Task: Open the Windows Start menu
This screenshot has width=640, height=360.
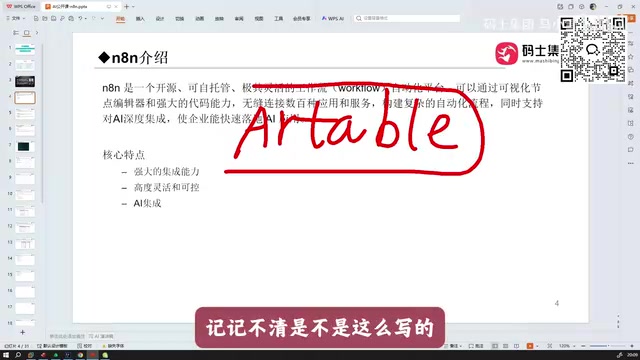Action: (x=6, y=355)
